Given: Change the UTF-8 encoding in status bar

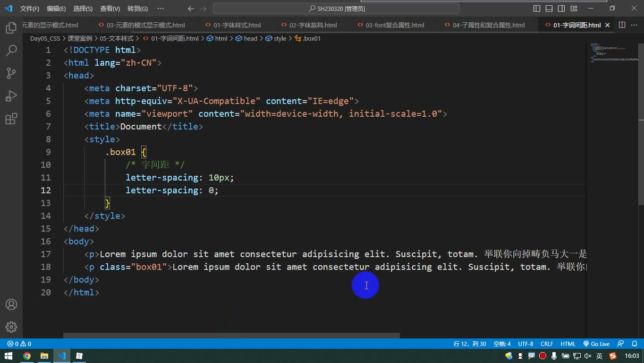Looking at the screenshot, I should (x=525, y=344).
